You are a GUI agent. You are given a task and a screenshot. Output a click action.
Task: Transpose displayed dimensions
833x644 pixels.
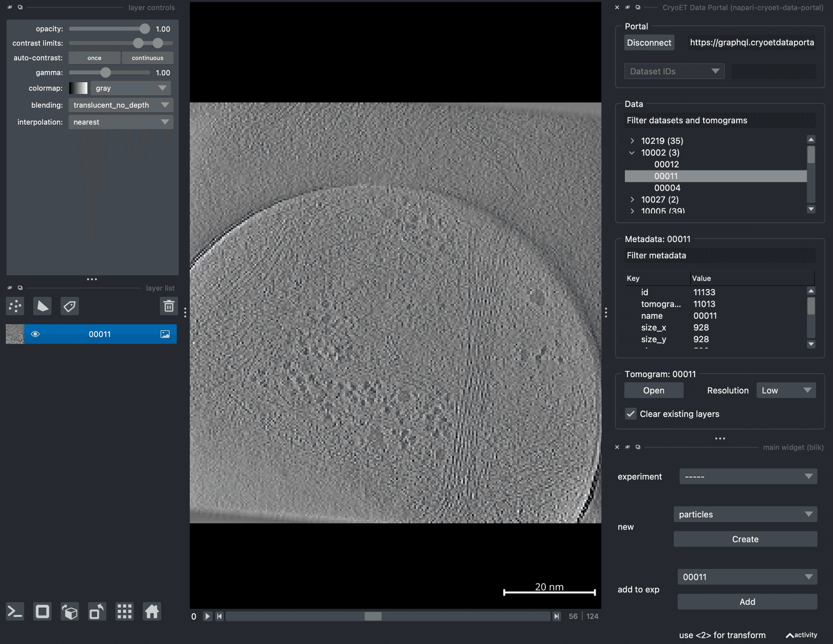click(x=97, y=612)
